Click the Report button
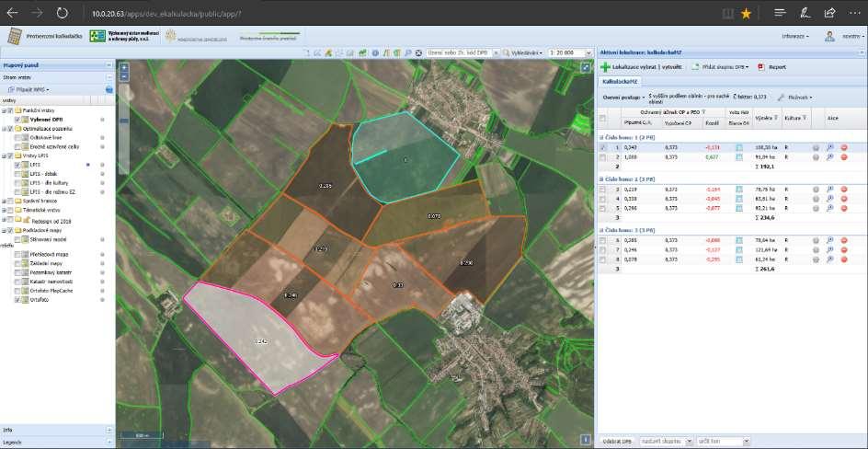The image size is (868, 449). (x=772, y=67)
